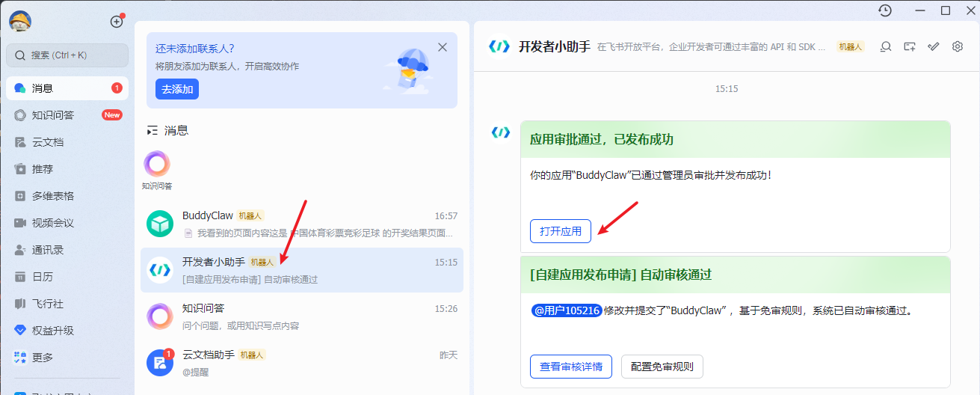Click the @用户105216 mention
This screenshot has height=395, width=980.
pyautogui.click(x=566, y=310)
